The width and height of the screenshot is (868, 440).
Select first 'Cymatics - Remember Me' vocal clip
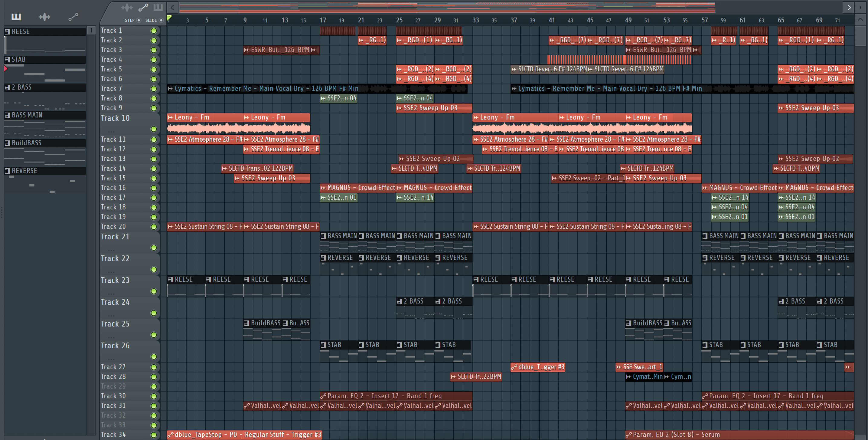pos(317,89)
